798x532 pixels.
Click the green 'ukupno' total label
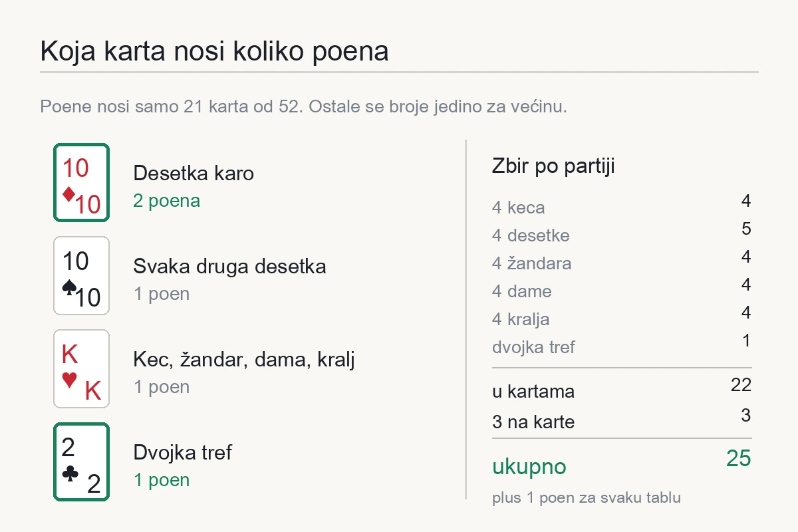(529, 467)
